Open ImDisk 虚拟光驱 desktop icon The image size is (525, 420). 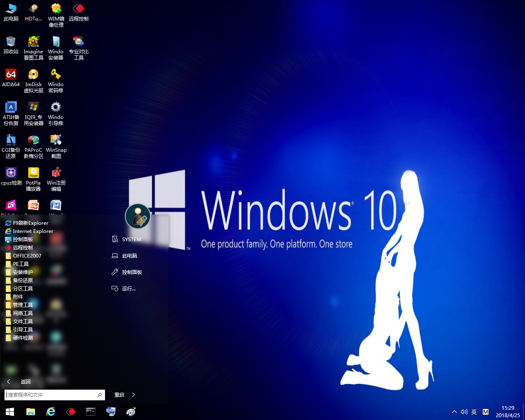[34, 81]
